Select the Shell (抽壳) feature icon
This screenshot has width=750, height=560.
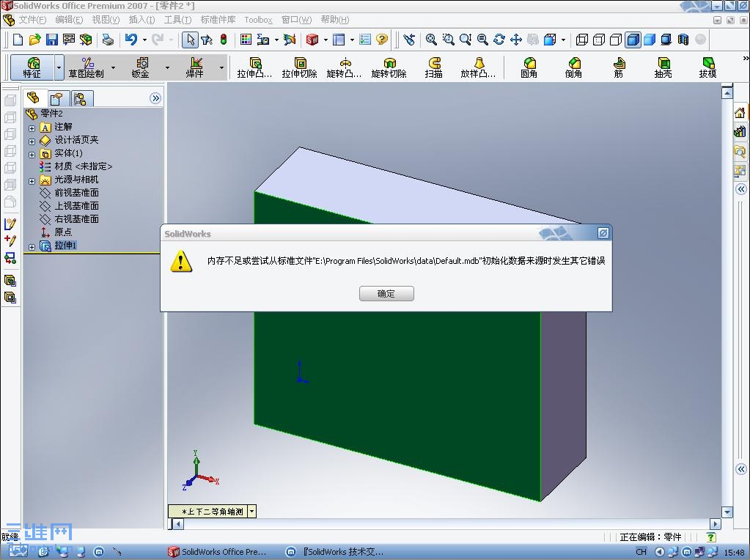[663, 67]
